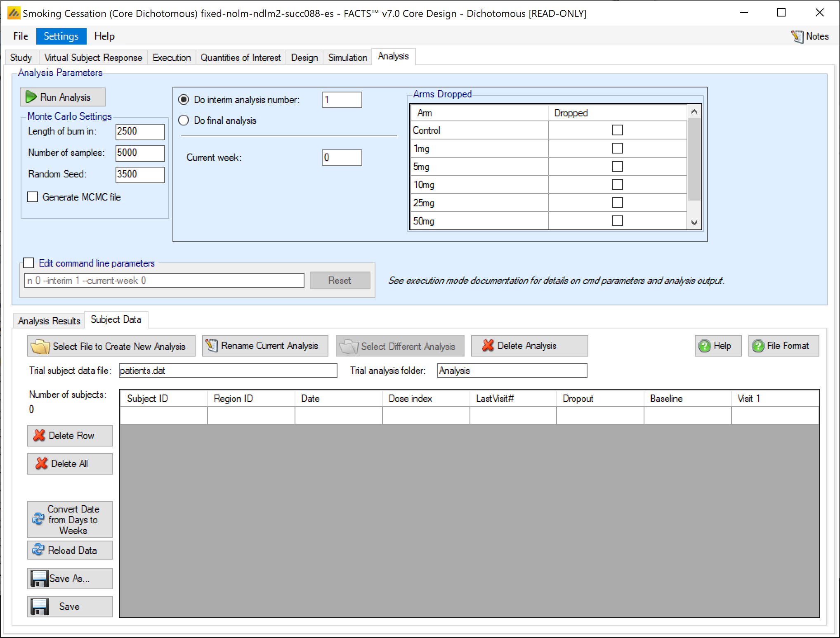Click the red X icon on Delete Analysis
840x638 pixels.
(x=488, y=345)
